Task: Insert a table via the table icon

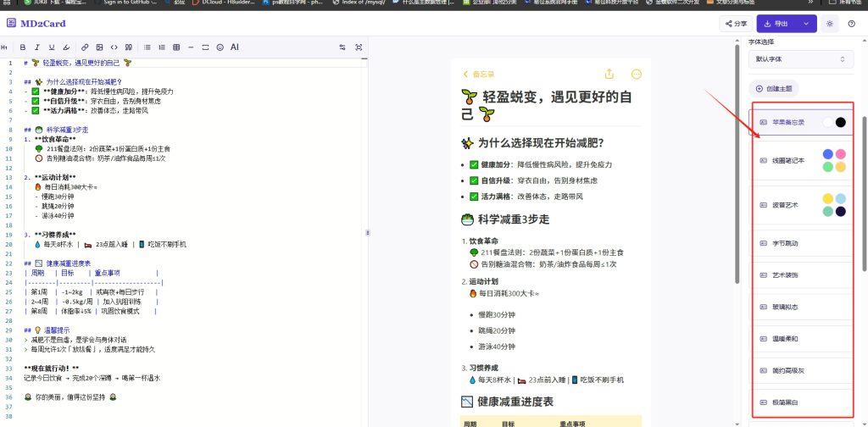Action: coord(176,47)
